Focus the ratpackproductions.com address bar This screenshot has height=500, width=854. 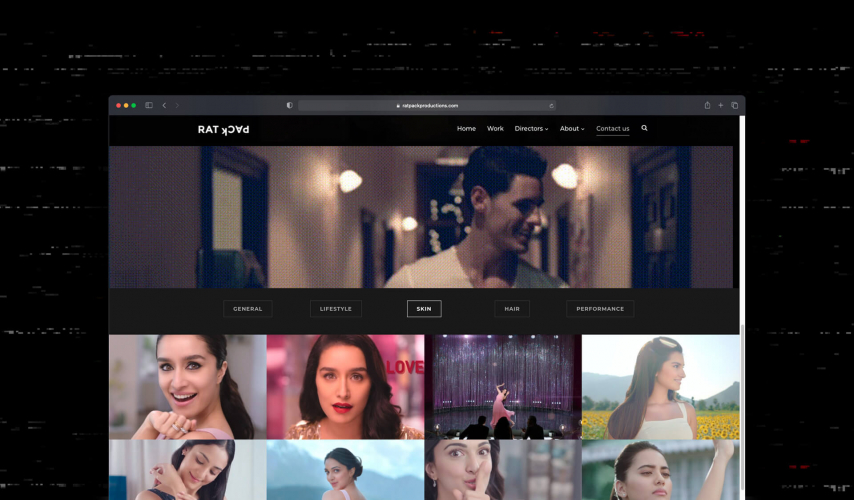pyautogui.click(x=426, y=106)
